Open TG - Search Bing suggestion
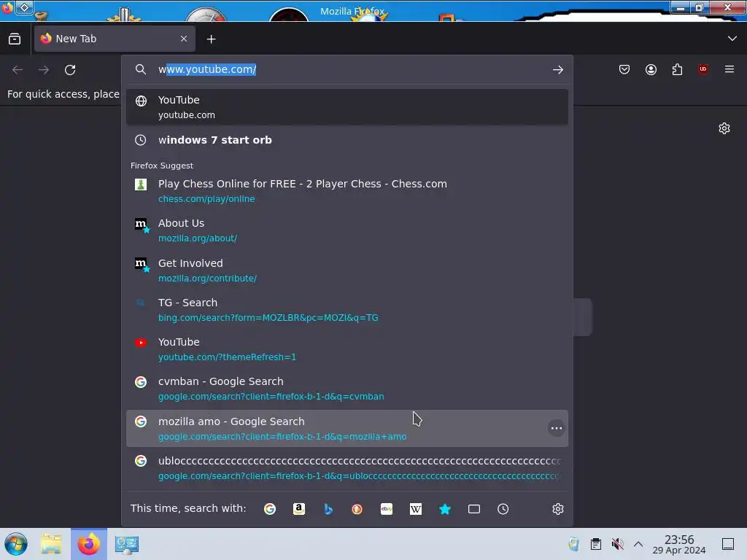The width and height of the screenshot is (747, 560). pyautogui.click(x=347, y=310)
